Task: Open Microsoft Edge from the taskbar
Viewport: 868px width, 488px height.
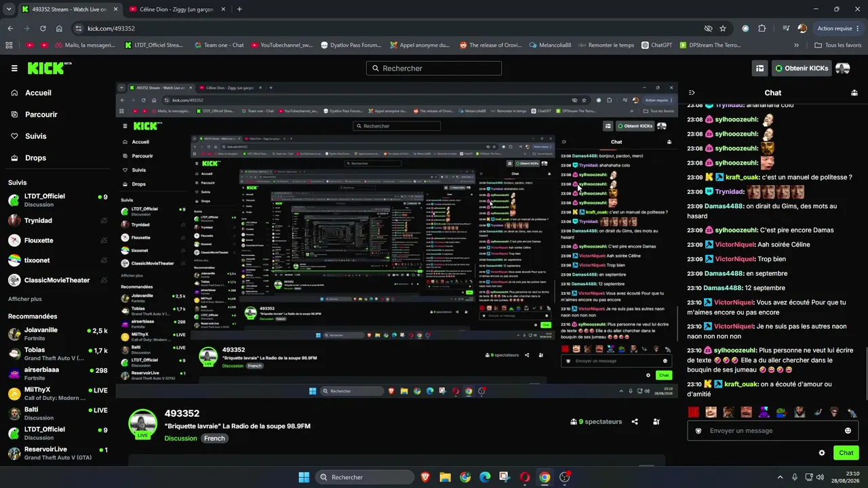Action: tap(485, 477)
